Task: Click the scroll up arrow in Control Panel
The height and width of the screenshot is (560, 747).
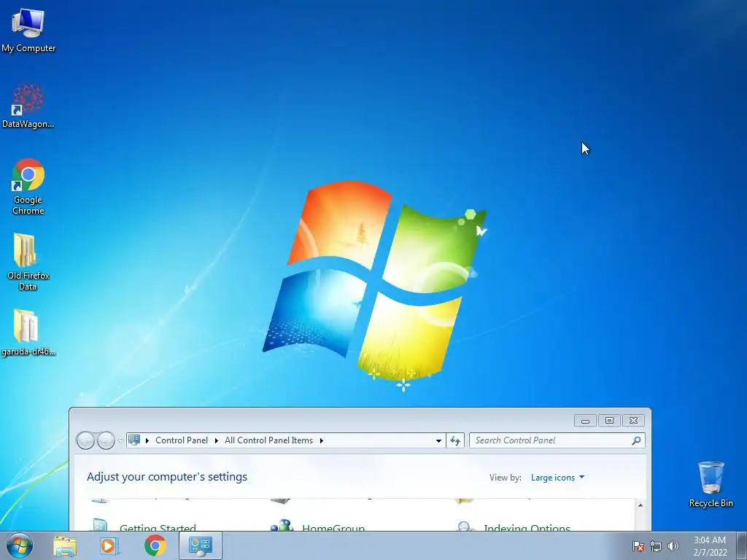Action: tap(640, 505)
